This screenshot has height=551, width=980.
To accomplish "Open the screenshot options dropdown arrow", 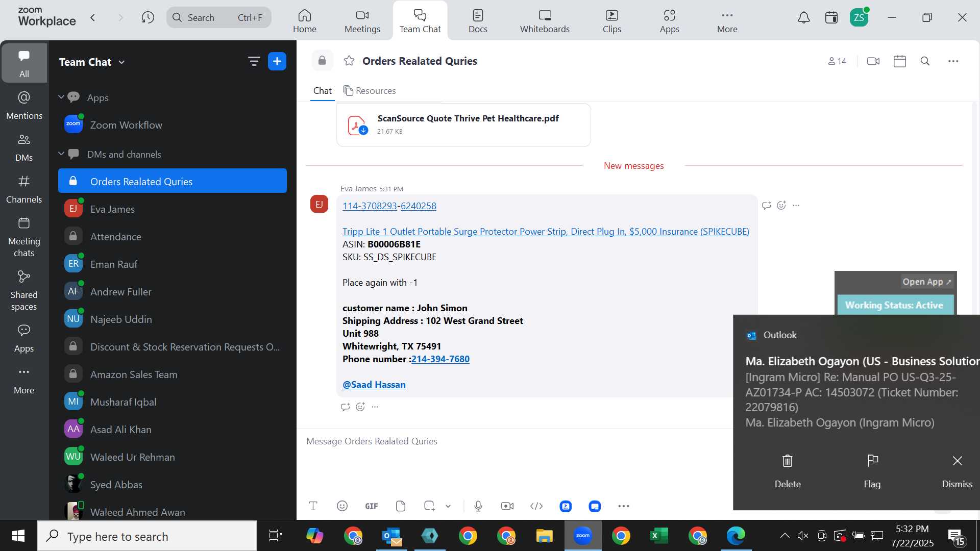I will [448, 506].
